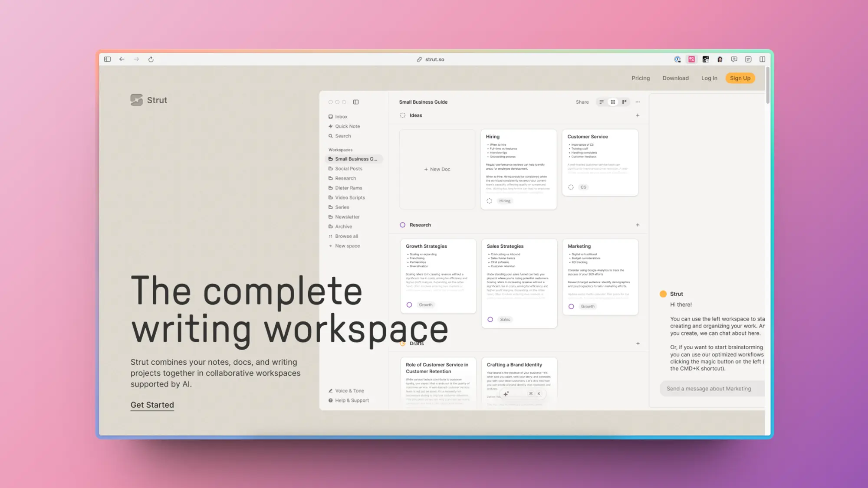Open the Archive workspace
The height and width of the screenshot is (488, 868).
pos(340,226)
